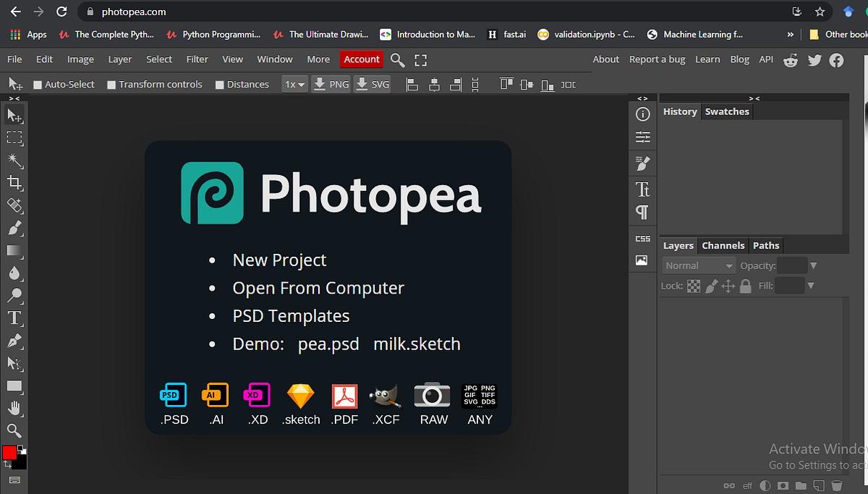868x494 pixels.
Task: Click the Report a bug link
Action: [x=657, y=59]
